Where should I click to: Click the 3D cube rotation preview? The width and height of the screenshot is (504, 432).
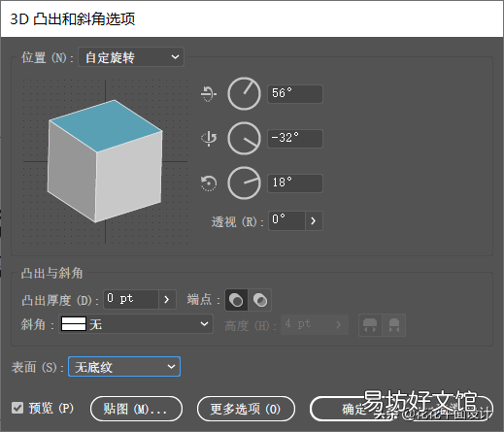click(105, 161)
